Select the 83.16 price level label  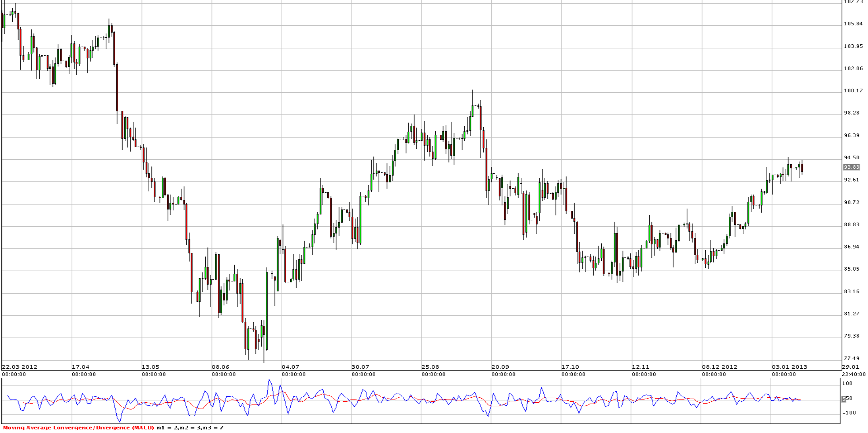(852, 291)
